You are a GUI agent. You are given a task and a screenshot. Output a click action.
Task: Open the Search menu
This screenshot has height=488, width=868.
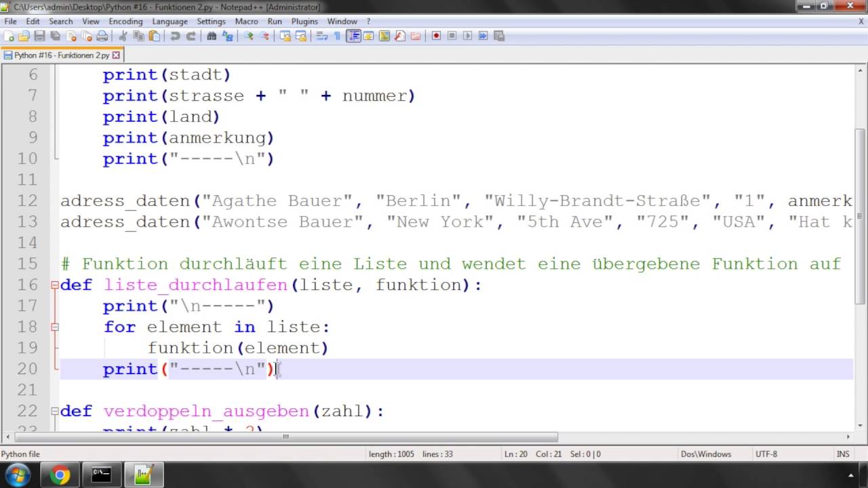tap(60, 21)
